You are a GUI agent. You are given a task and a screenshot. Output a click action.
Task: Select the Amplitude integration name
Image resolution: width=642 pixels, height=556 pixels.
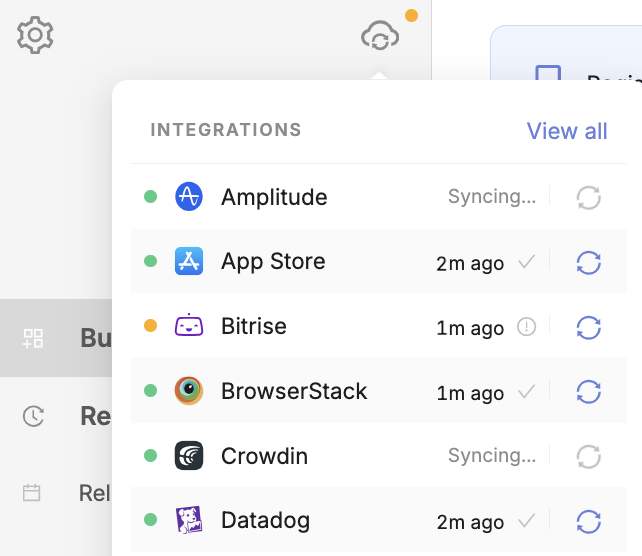point(274,197)
